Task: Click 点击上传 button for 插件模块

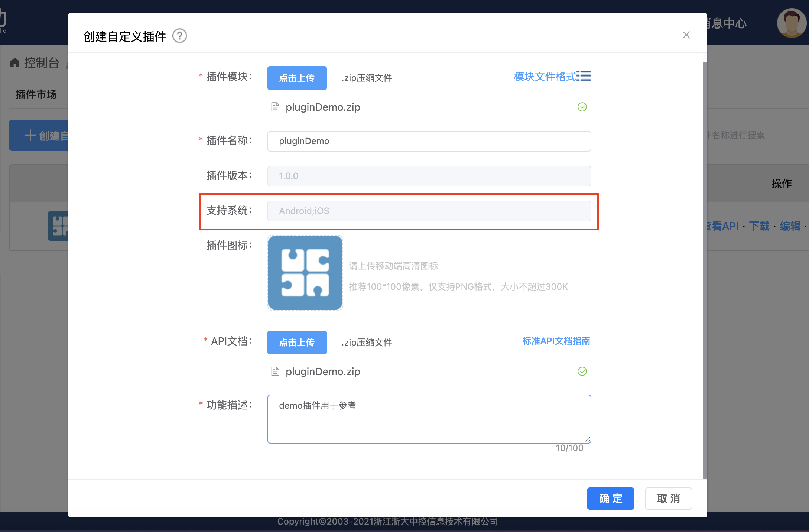Action: click(x=297, y=78)
